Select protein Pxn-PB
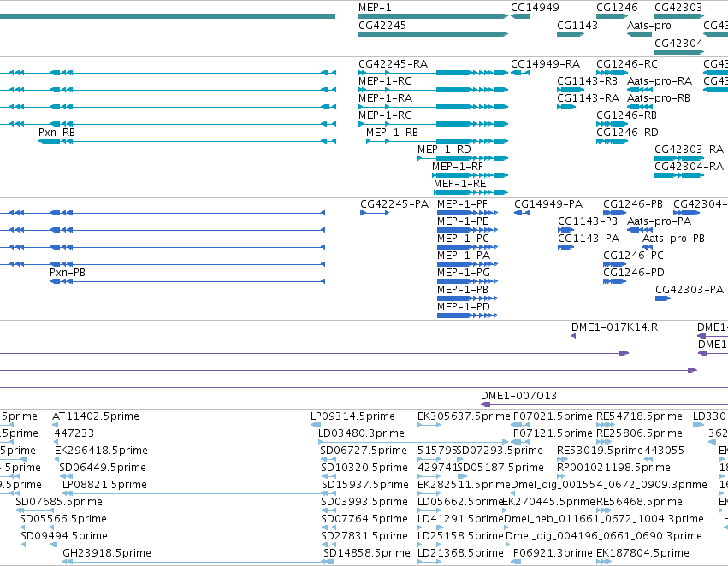The image size is (728, 566). point(187,281)
